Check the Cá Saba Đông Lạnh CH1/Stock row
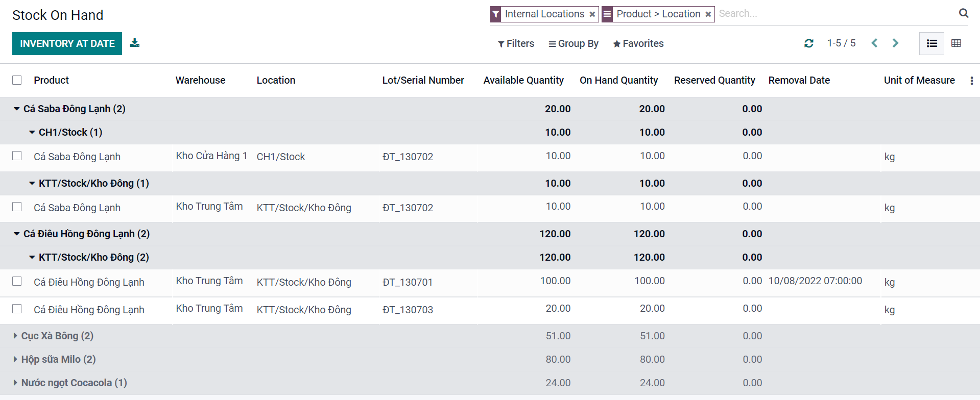Image resolution: width=980 pixels, height=400 pixels. 17,156
